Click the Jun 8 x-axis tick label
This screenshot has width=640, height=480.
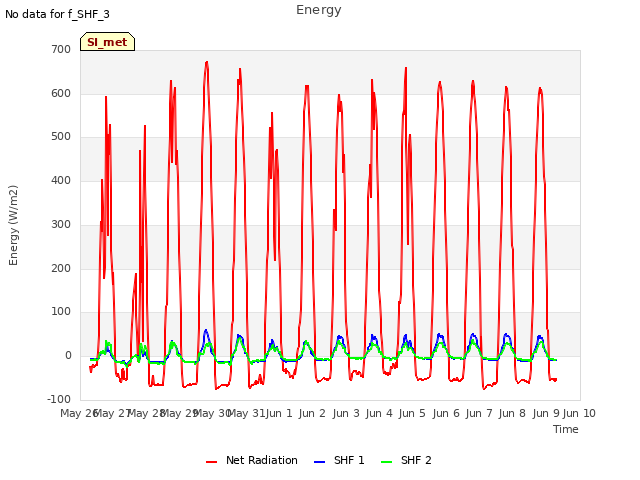tap(512, 413)
